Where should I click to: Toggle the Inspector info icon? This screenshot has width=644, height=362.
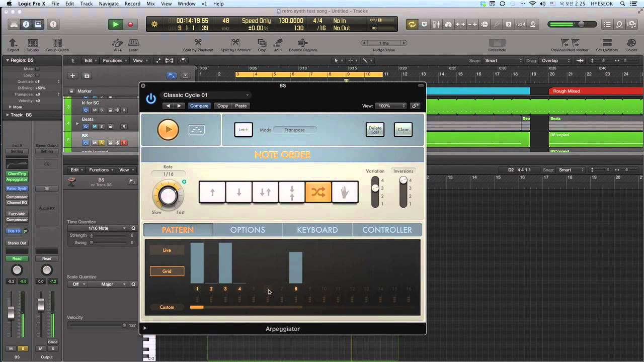(26, 24)
